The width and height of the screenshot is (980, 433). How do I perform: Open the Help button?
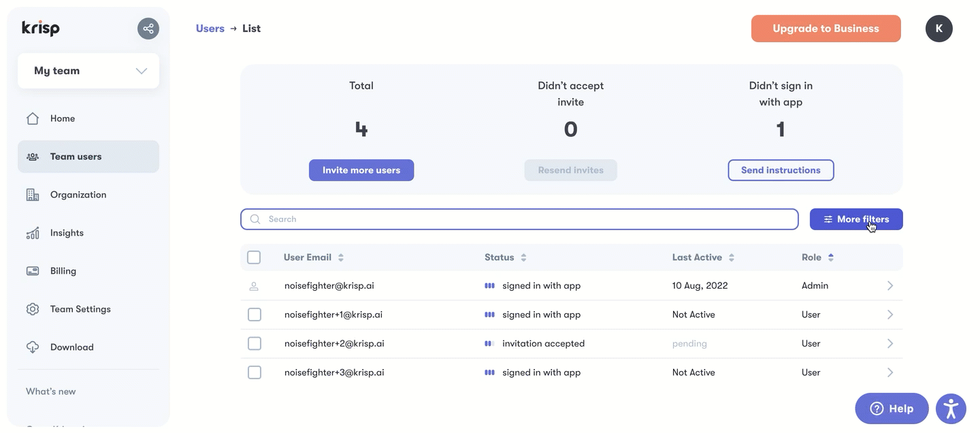pyautogui.click(x=892, y=408)
